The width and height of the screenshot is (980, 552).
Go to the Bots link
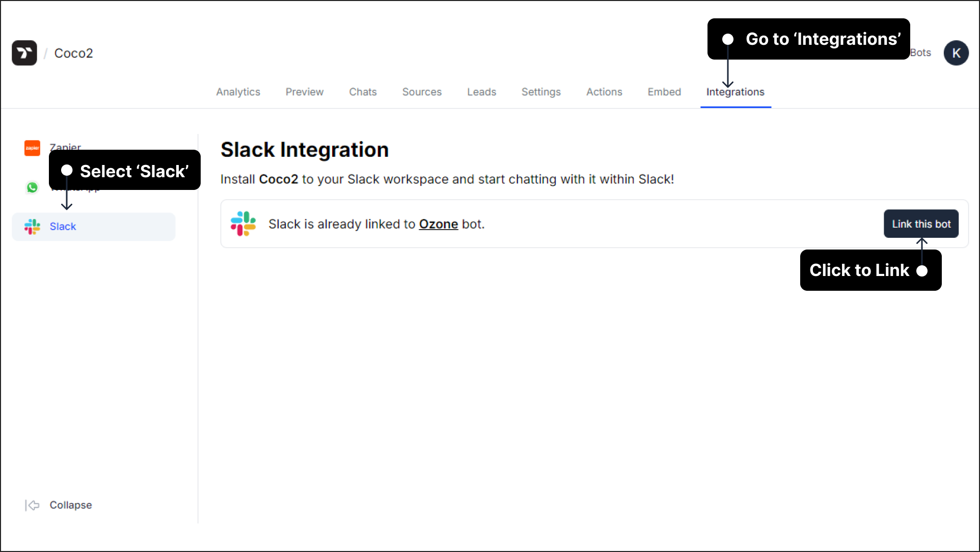click(920, 52)
